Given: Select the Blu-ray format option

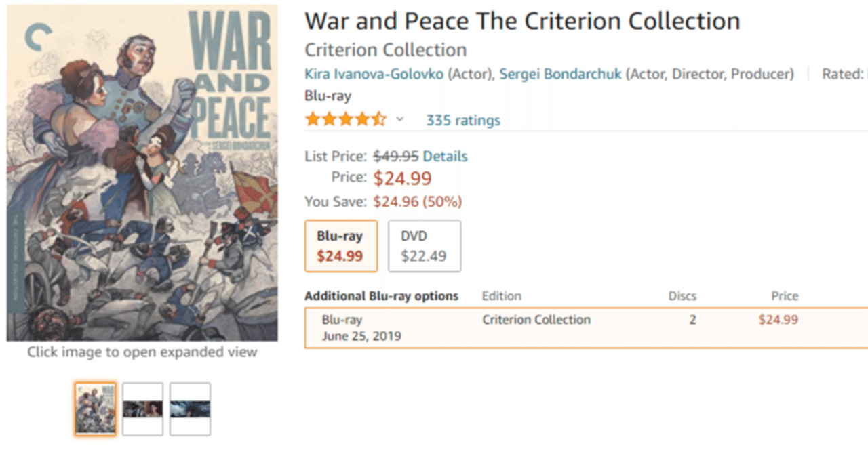Looking at the screenshot, I should 340,245.
